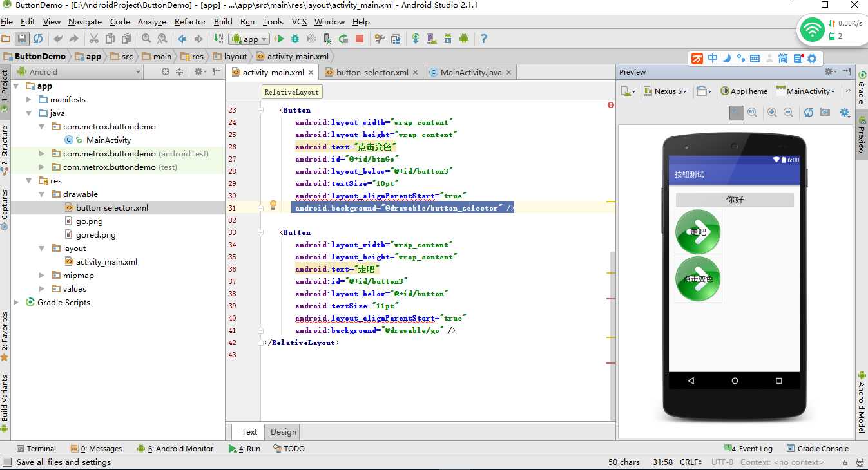This screenshot has height=470, width=868.
Task: Click the Paste clipboard icon
Action: pyautogui.click(x=126, y=39)
